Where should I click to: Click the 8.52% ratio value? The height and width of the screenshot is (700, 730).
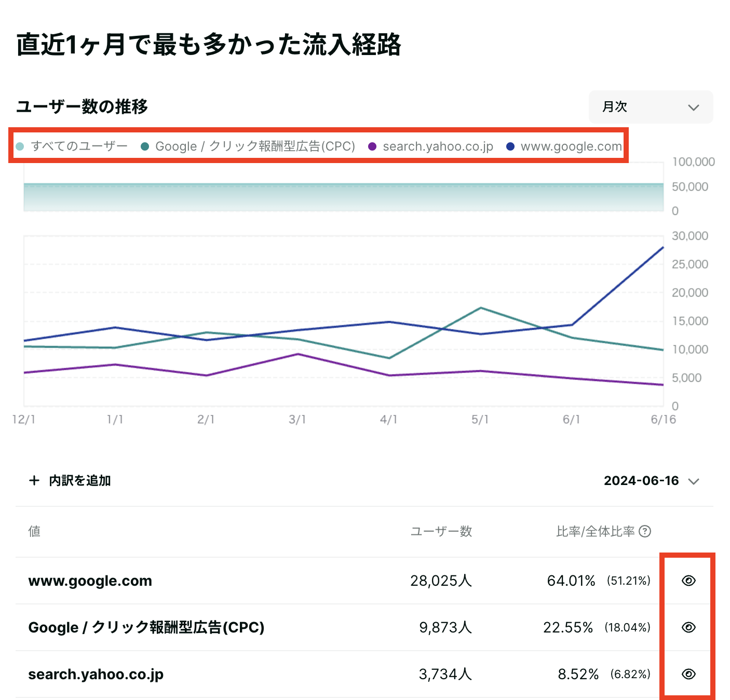click(x=578, y=674)
